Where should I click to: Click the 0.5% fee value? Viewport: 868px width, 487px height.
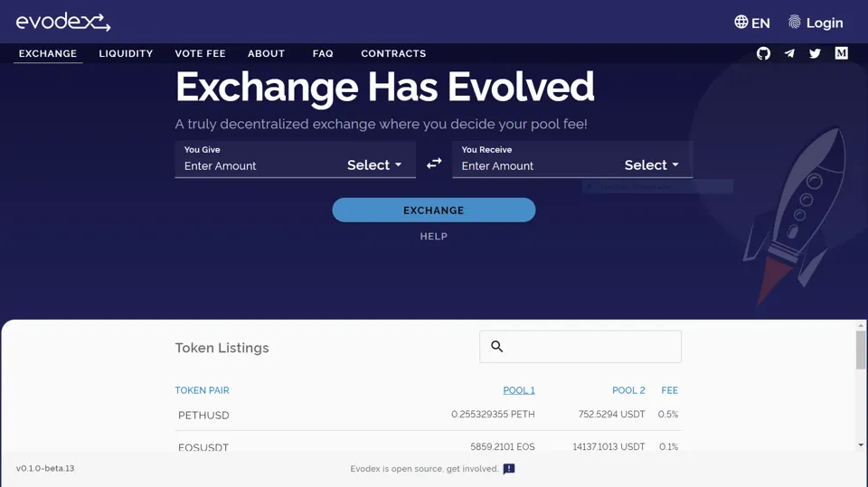[667, 414]
